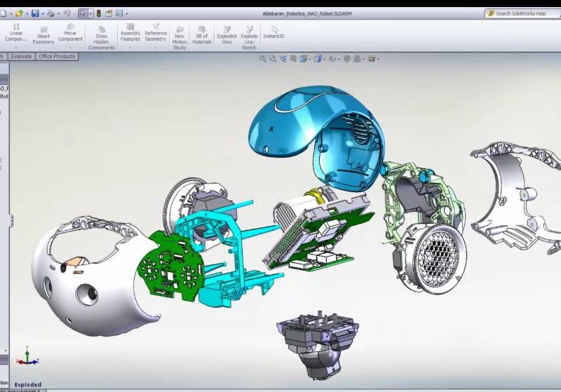
Task: Expand Linear Component Pattern dropdown arrow
Action: pos(15,47)
